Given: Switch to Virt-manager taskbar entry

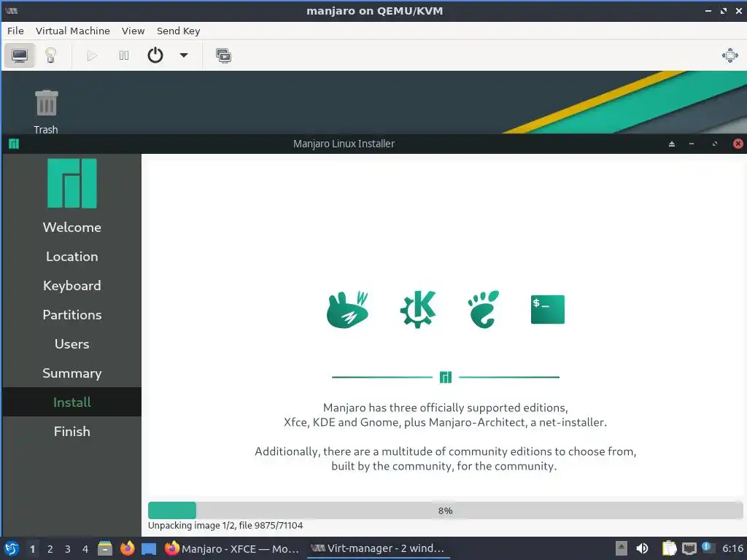Looking at the screenshot, I should coord(377,548).
